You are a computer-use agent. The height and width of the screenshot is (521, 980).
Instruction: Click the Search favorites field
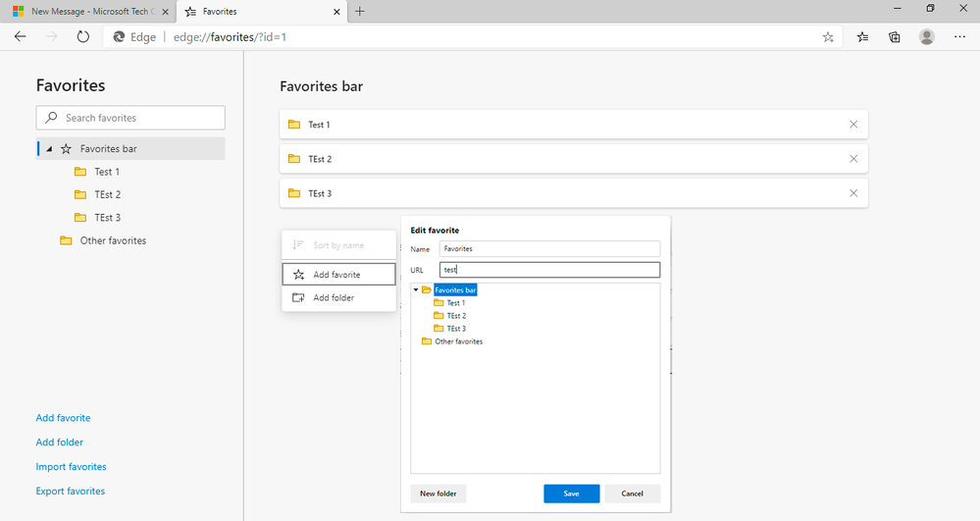click(x=130, y=118)
